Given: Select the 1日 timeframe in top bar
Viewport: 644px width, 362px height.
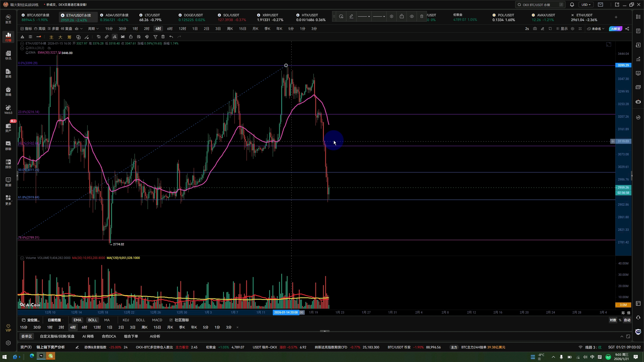Looking at the screenshot, I should (x=195, y=29).
